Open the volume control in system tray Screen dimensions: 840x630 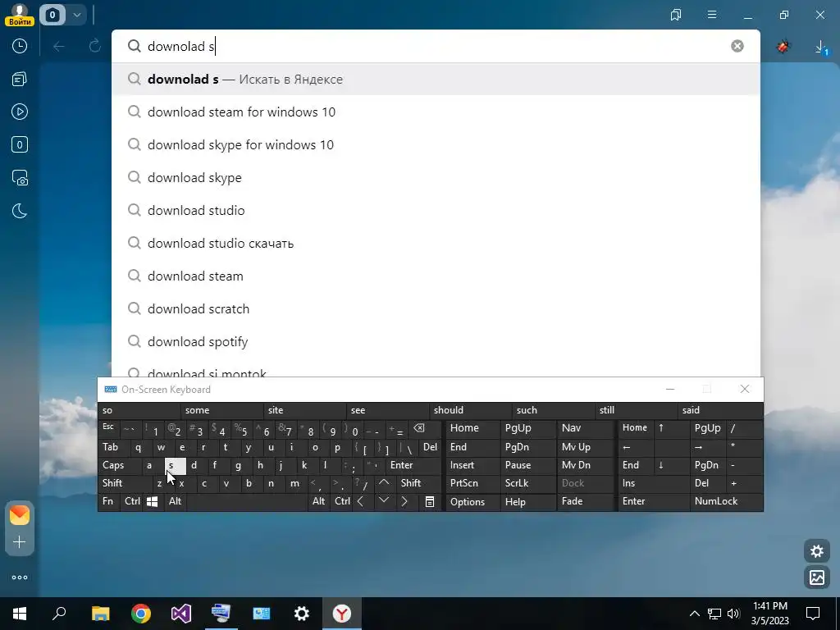tap(733, 614)
